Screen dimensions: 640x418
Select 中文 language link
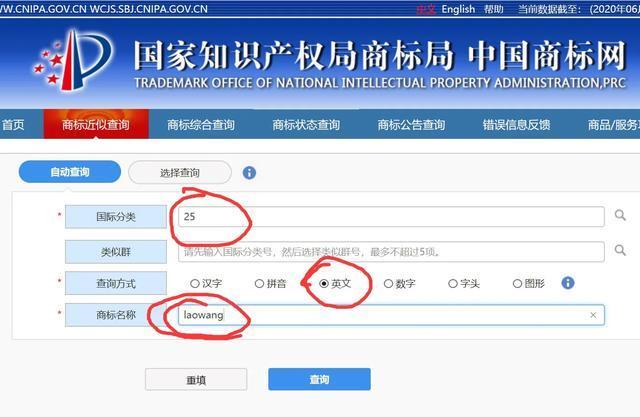tap(426, 9)
